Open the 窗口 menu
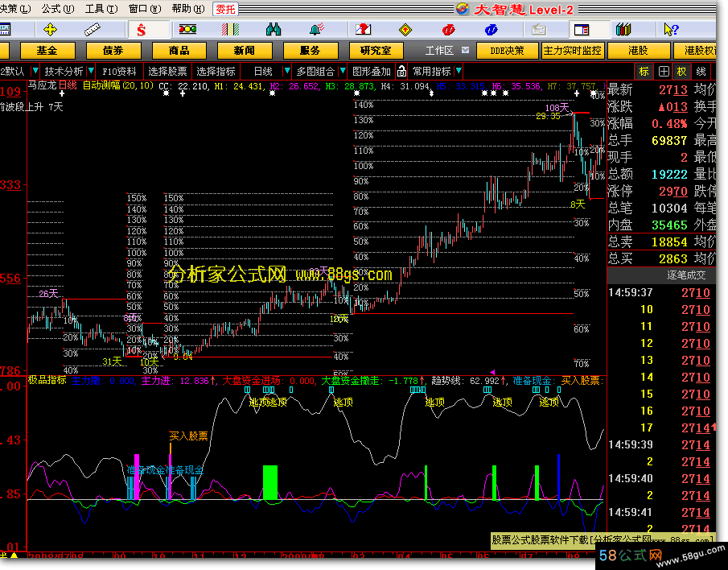This screenshot has height=570, width=728. coord(145,9)
